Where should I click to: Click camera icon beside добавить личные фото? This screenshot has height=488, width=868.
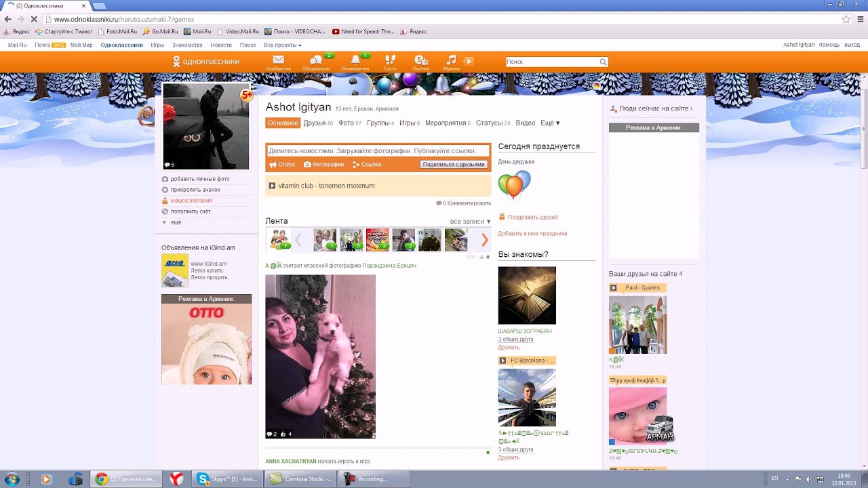point(165,179)
